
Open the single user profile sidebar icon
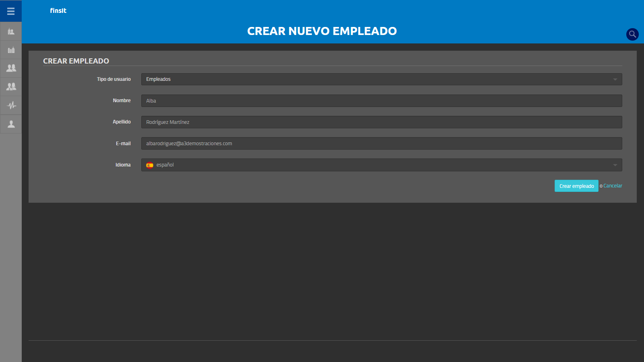pyautogui.click(x=11, y=124)
